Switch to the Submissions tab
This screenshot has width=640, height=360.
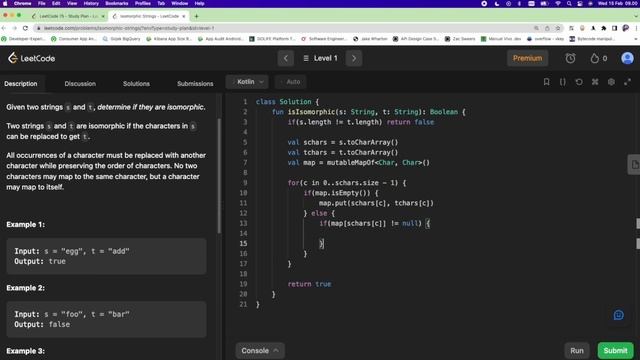[195, 84]
